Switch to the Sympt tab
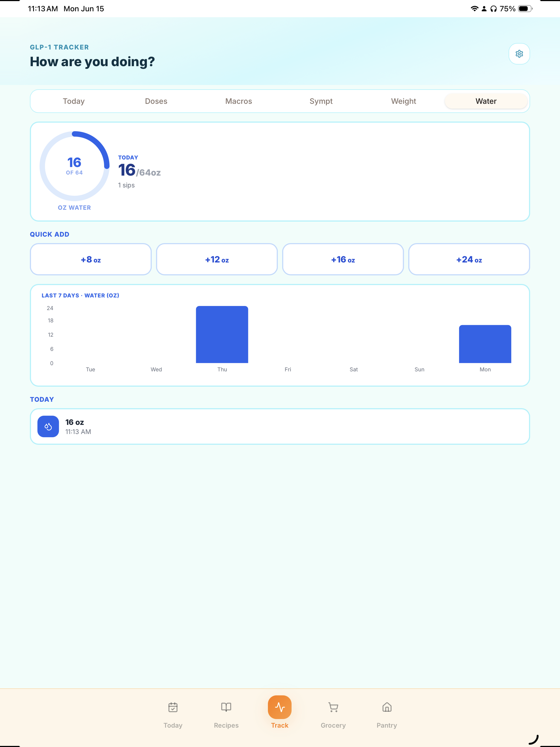This screenshot has width=560, height=747. 321,101
